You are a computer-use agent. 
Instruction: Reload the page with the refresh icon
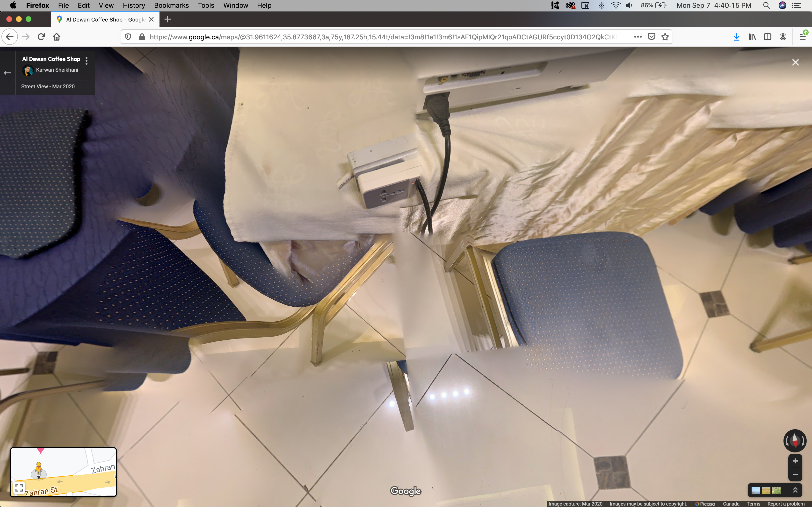(x=41, y=37)
